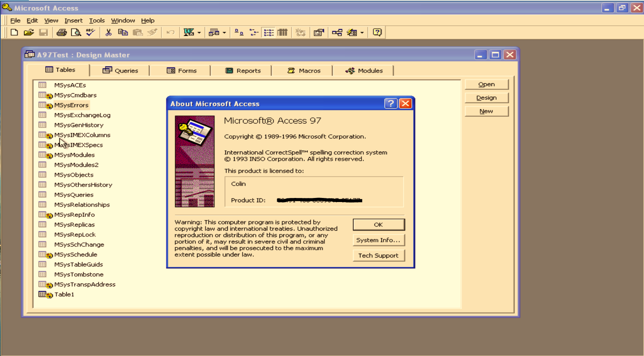Open the File menu

(15, 20)
